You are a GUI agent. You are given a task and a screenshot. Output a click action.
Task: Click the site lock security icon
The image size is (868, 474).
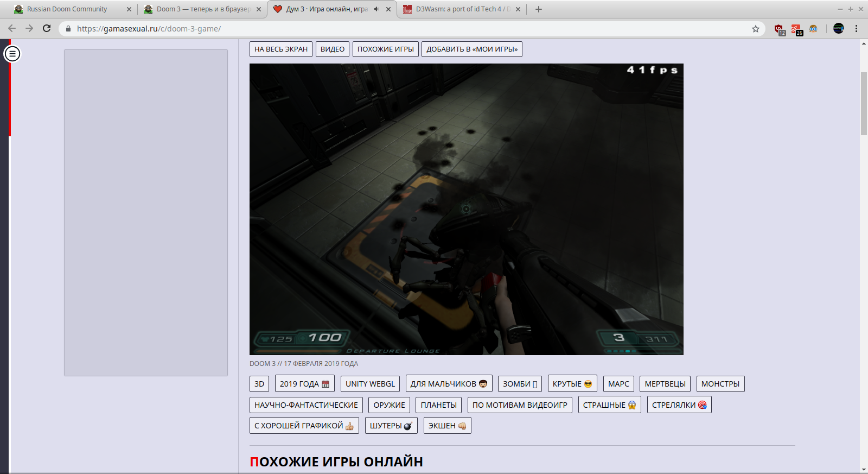click(x=68, y=29)
